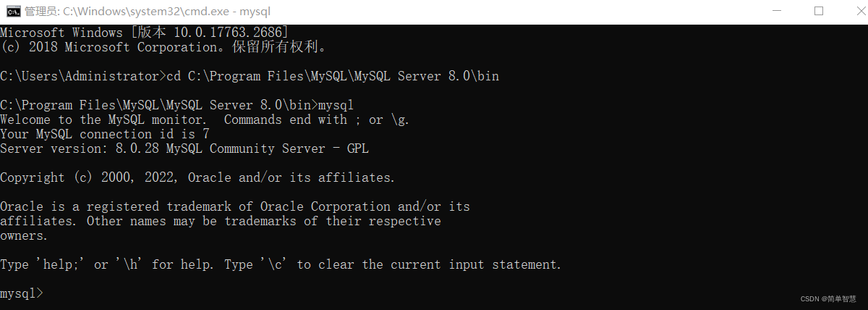Open the cmd system menu icon

coord(12,11)
